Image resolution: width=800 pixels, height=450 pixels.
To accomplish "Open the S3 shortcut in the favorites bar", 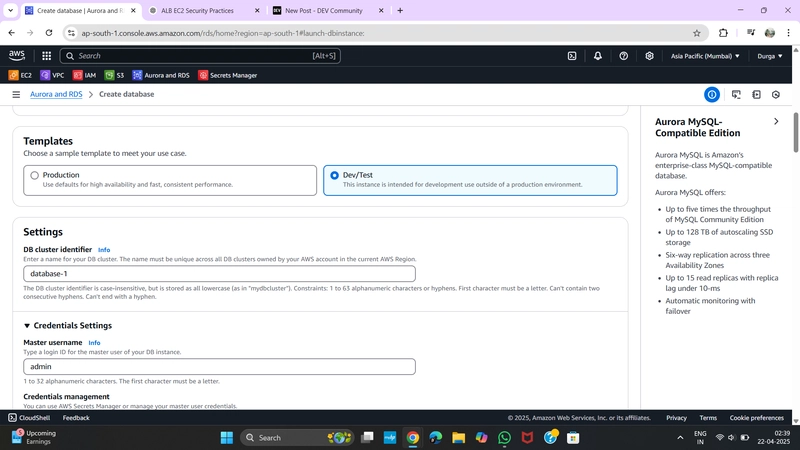I will coord(115,75).
